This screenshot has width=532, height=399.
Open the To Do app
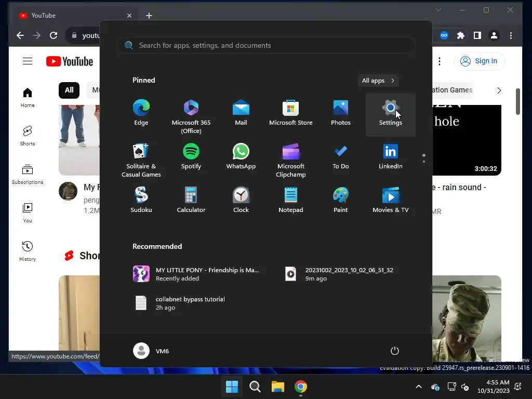[341, 157]
